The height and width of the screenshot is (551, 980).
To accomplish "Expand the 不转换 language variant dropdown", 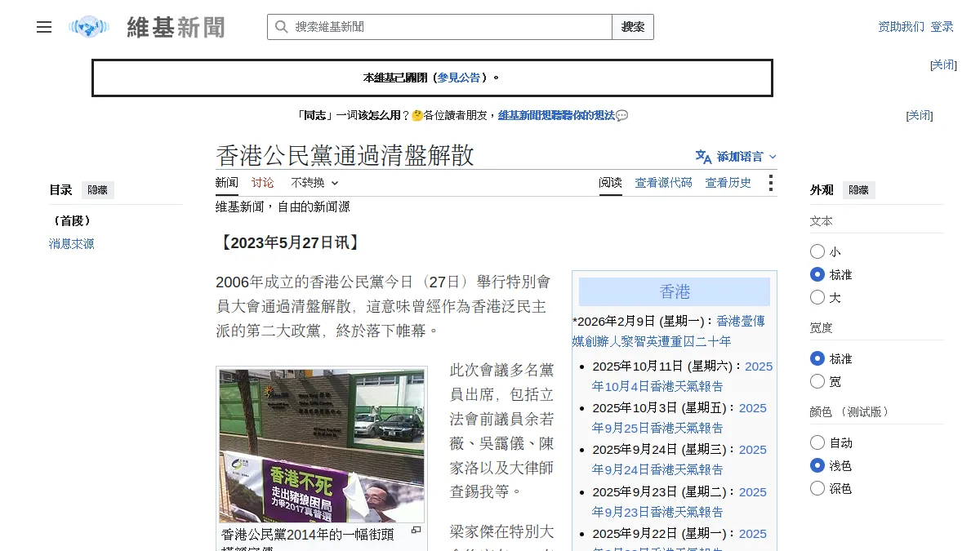I will (x=314, y=183).
